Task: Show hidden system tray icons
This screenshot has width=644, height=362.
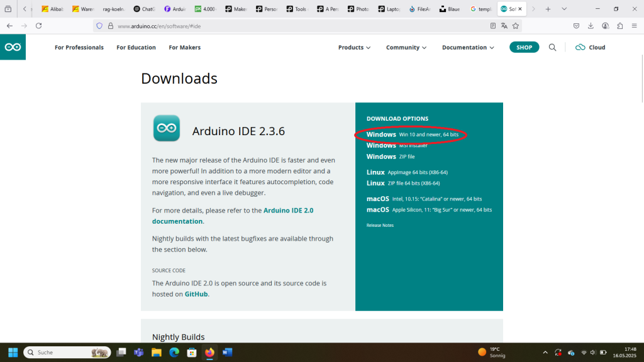Action: [545, 353]
